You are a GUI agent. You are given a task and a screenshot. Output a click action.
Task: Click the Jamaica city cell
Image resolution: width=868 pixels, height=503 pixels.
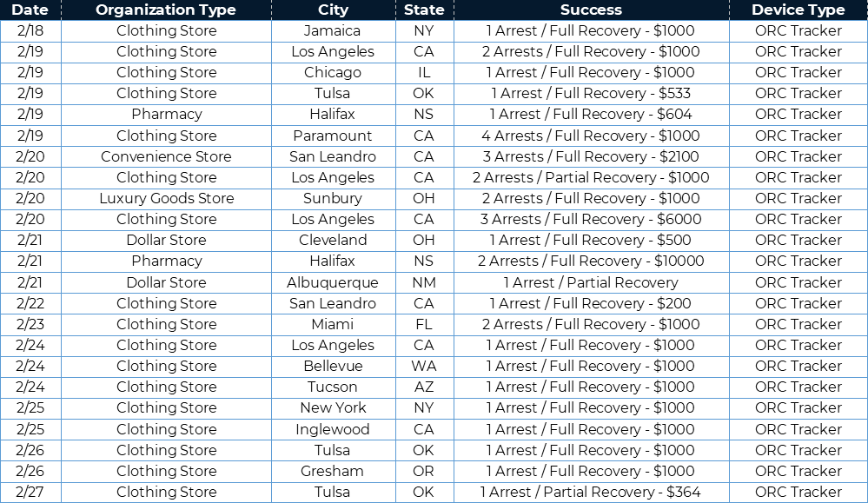333,30
